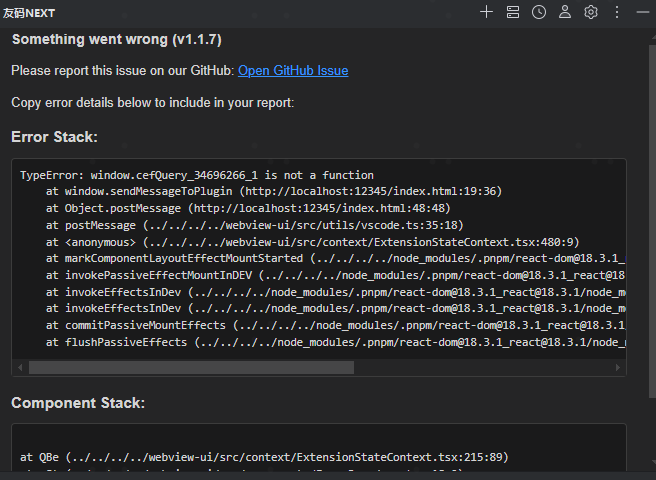Open the MCP servers icon
Viewport: 656px width, 480px height.
tap(513, 12)
